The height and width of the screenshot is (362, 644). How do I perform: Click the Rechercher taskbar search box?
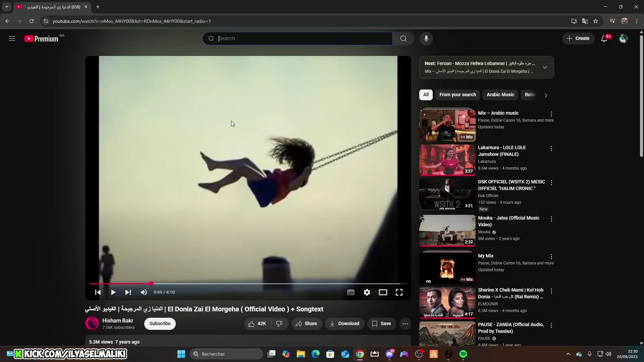(226, 354)
